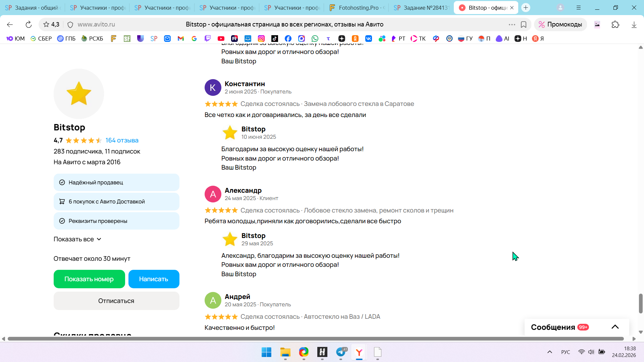The width and height of the screenshot is (644, 362).
Task: Click the bookmark icon in address bar
Action: [524, 24]
